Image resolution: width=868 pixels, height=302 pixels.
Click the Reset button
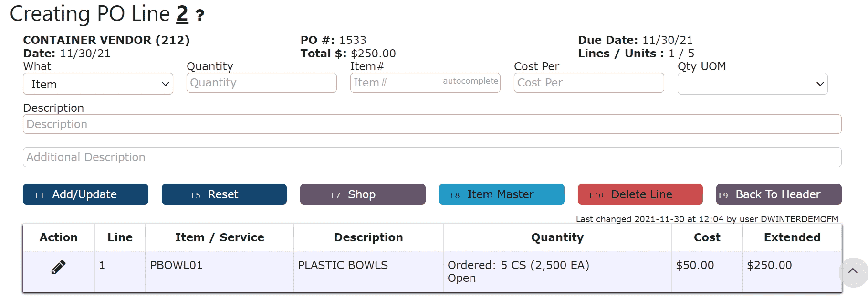(x=224, y=194)
